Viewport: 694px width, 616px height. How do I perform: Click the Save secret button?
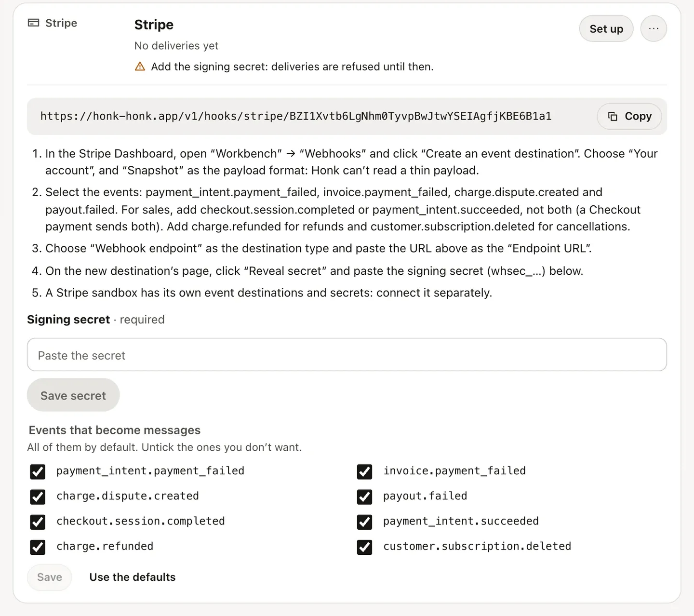[73, 395]
